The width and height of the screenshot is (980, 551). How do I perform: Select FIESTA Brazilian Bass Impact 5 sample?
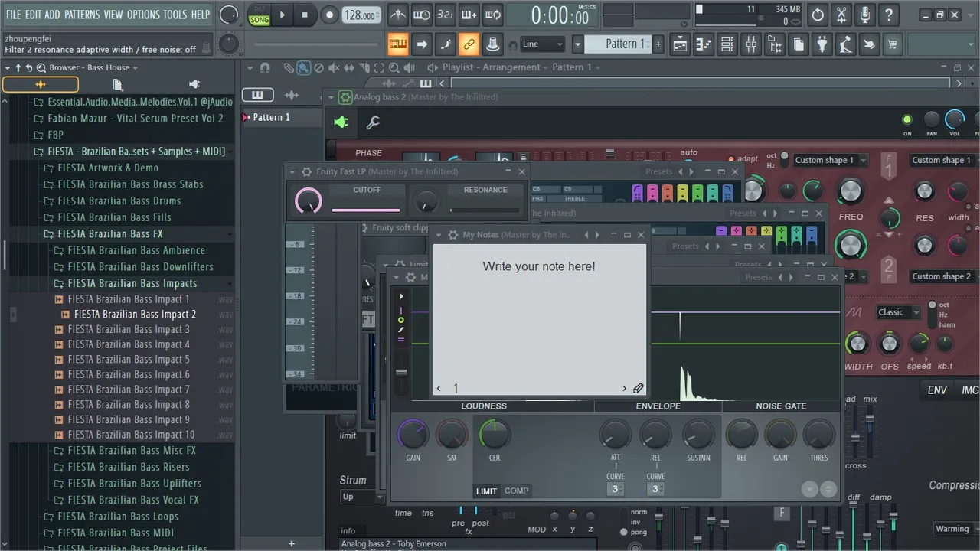point(129,359)
